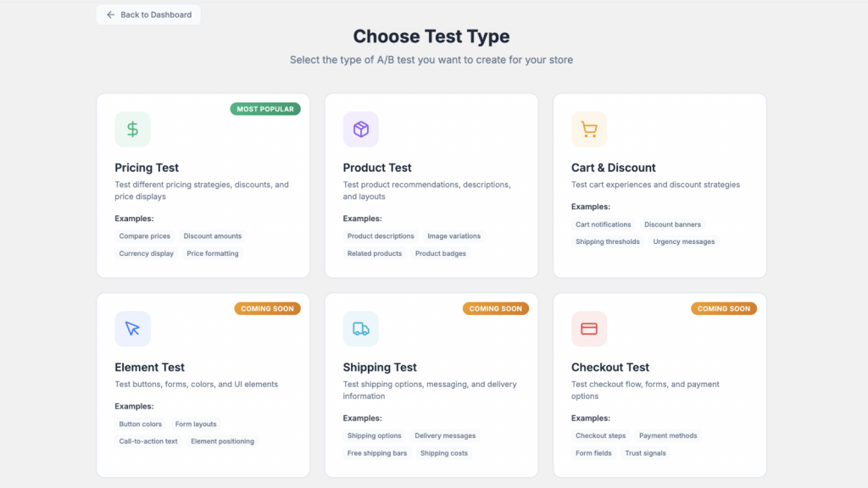Click the Compare prices example tag

[x=145, y=236]
